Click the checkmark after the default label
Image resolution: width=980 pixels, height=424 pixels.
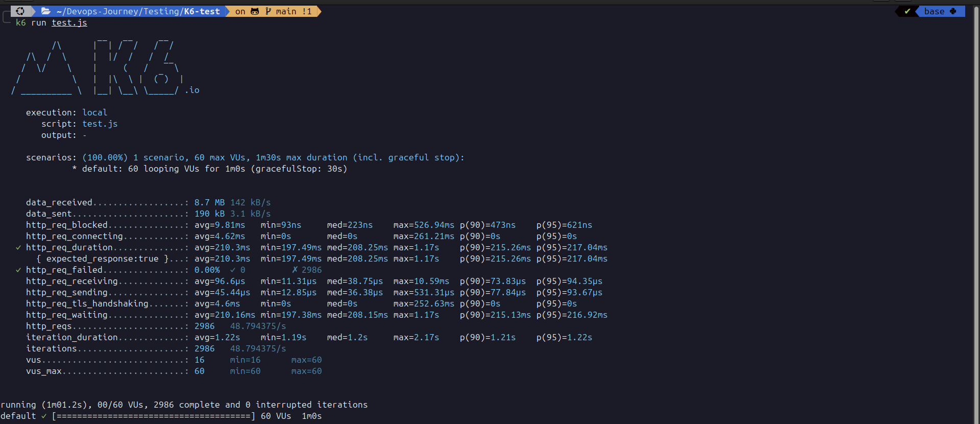point(44,416)
